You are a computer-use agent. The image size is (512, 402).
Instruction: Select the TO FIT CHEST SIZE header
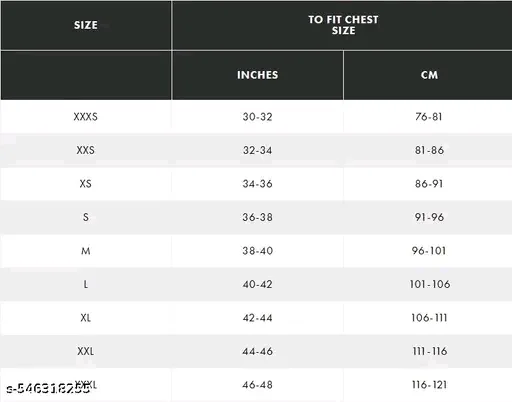tap(343, 25)
